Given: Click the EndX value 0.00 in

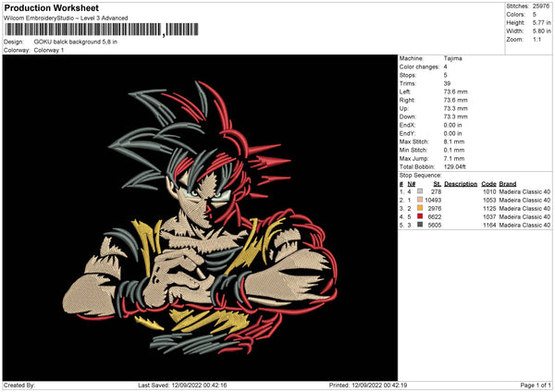Looking at the screenshot, I should pos(452,125).
